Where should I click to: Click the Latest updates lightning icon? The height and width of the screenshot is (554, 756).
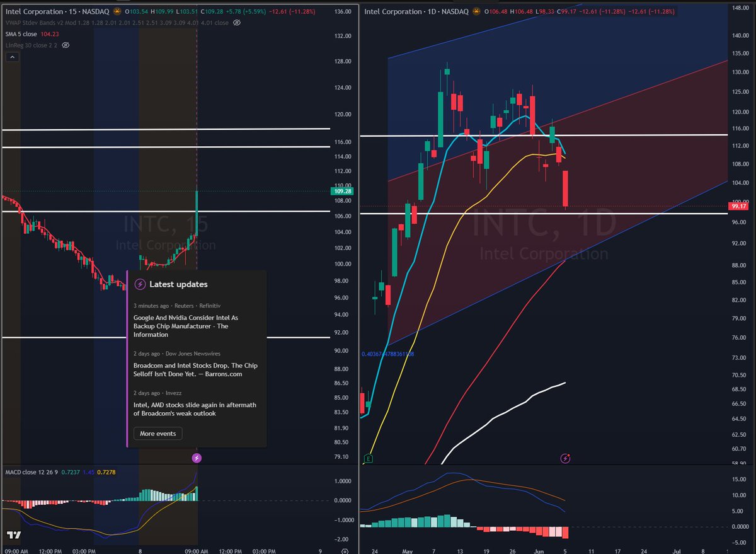(x=140, y=284)
